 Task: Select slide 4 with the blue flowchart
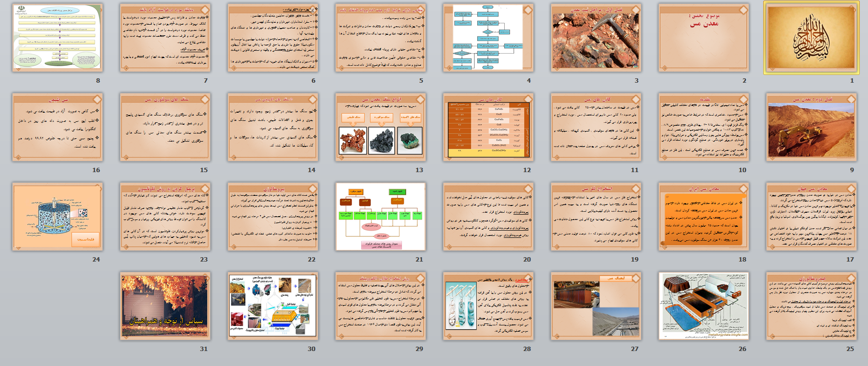click(x=488, y=38)
